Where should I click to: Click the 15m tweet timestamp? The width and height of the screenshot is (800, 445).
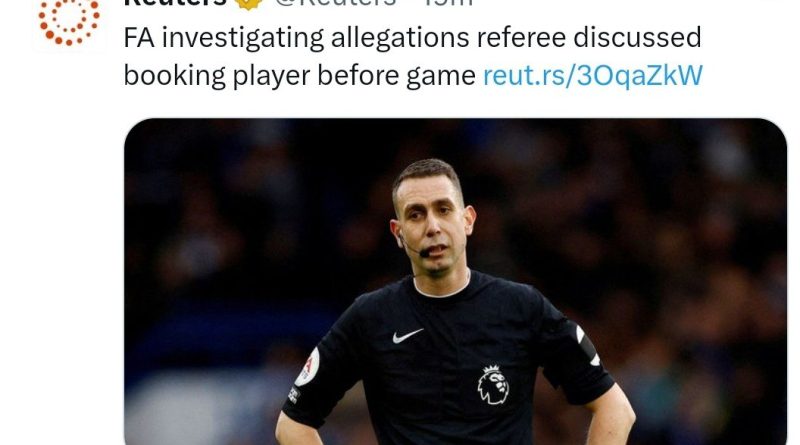tap(448, 3)
